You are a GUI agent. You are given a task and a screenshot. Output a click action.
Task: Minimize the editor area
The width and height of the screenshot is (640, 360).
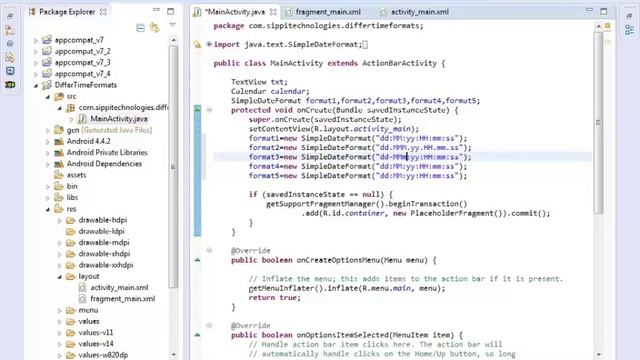pyautogui.click(x=589, y=10)
